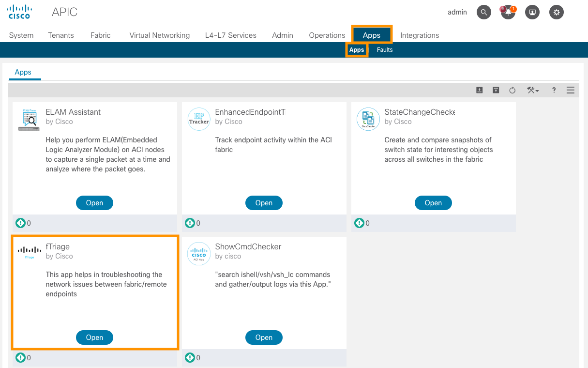The height and width of the screenshot is (368, 588).
Task: Click the user profile monitor icon
Action: (532, 13)
